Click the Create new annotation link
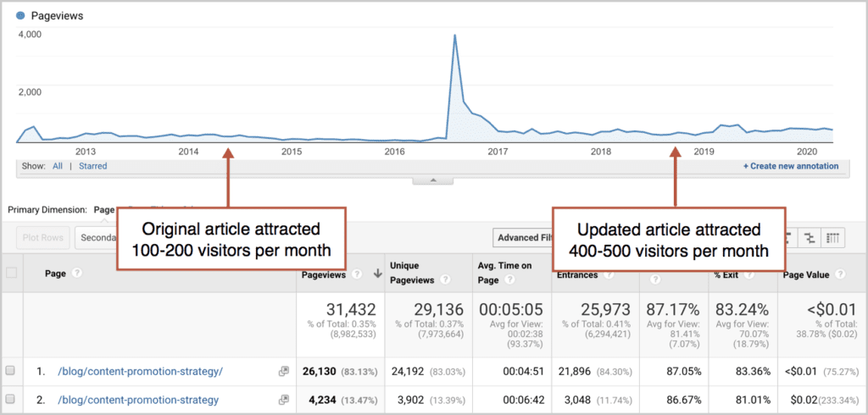Viewport: 868px width, 415px height. coord(791,166)
